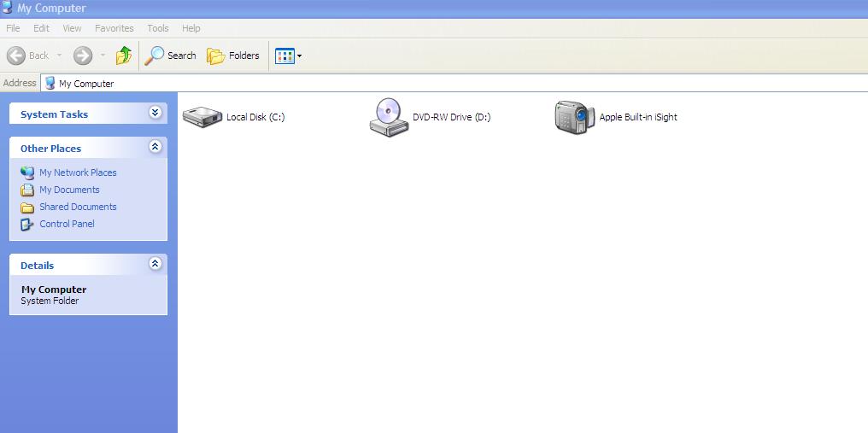
Task: Select the Local Disk (C:) icon
Action: tap(202, 117)
